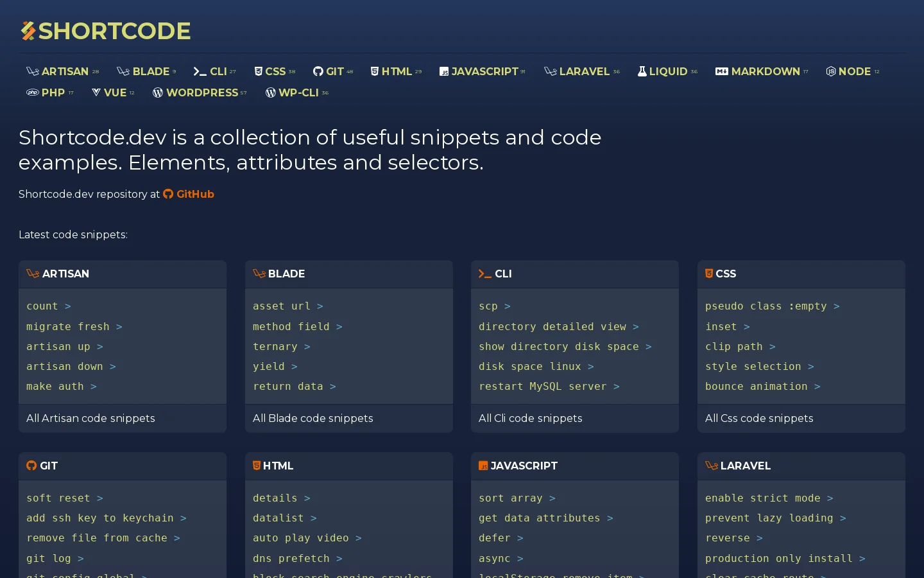Click the Markdown icon in navigation
Viewport: 924px width, 578px height.
pos(722,71)
